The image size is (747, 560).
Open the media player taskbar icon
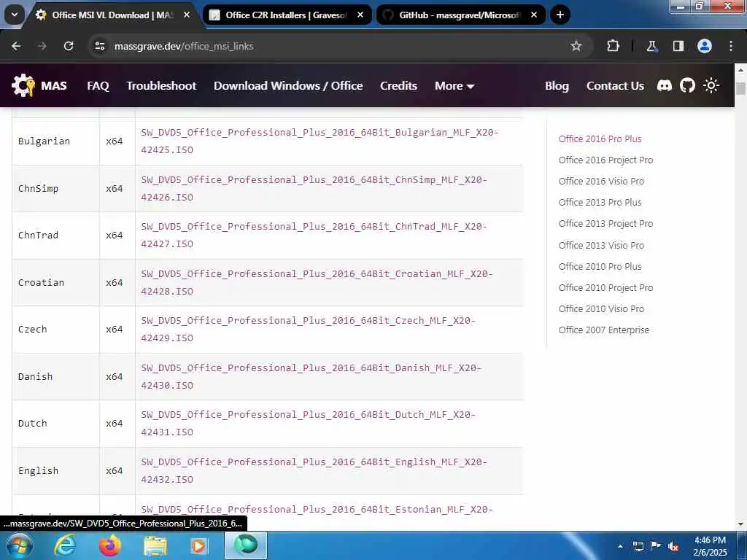pyautogui.click(x=199, y=545)
